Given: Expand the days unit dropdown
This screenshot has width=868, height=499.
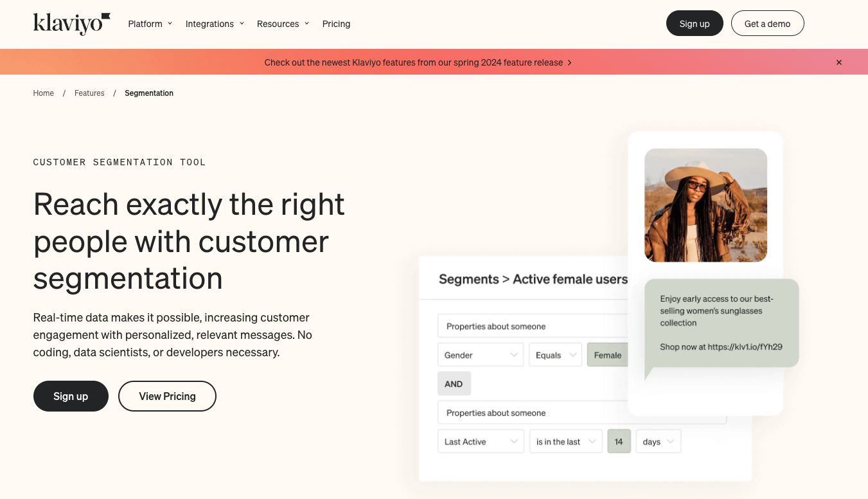Looking at the screenshot, I should pyautogui.click(x=657, y=441).
